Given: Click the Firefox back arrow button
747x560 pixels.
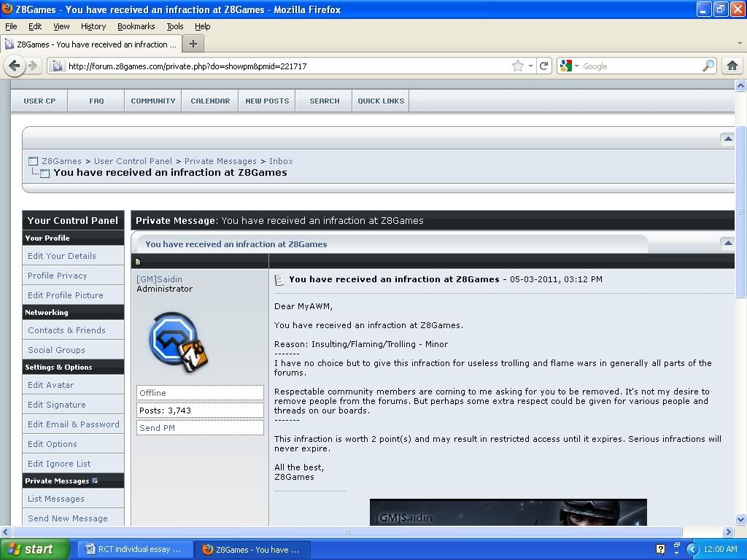Looking at the screenshot, I should point(14,66).
